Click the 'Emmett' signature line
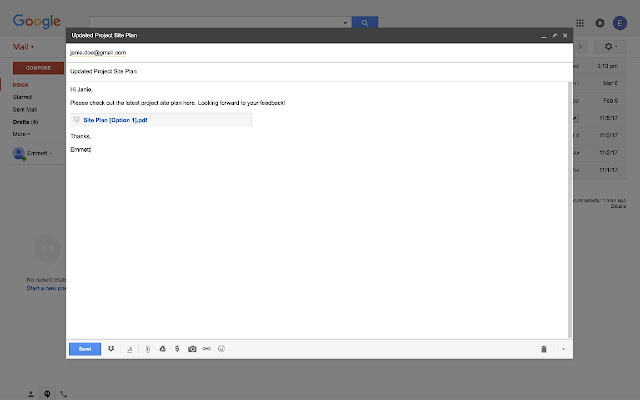This screenshot has width=640, height=400. click(80, 150)
